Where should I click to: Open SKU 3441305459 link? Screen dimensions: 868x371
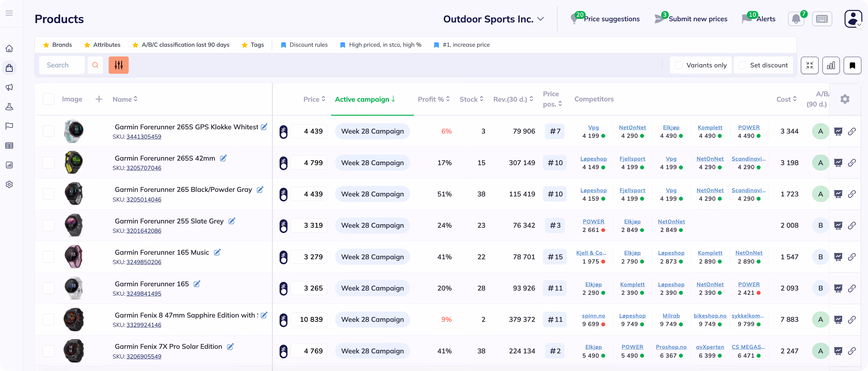pyautogui.click(x=144, y=137)
